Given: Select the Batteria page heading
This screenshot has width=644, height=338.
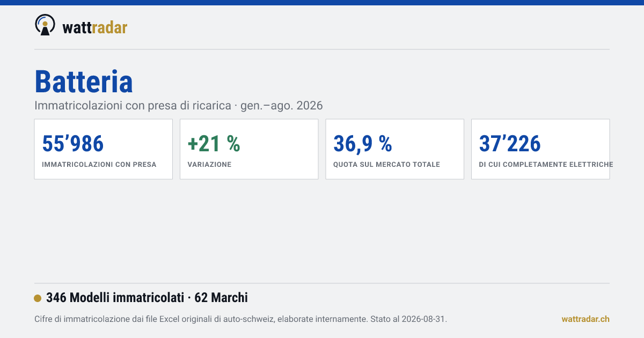Looking at the screenshot, I should 84,82.
